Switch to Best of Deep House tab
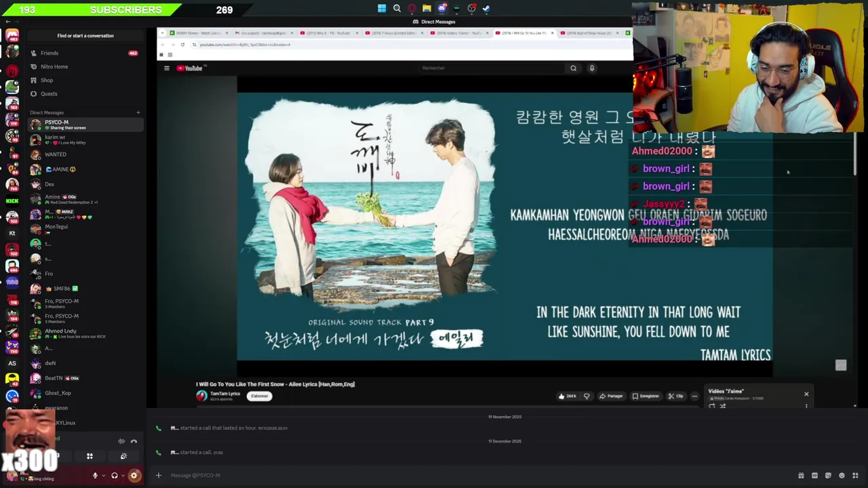This screenshot has width=868, height=488. (591, 33)
